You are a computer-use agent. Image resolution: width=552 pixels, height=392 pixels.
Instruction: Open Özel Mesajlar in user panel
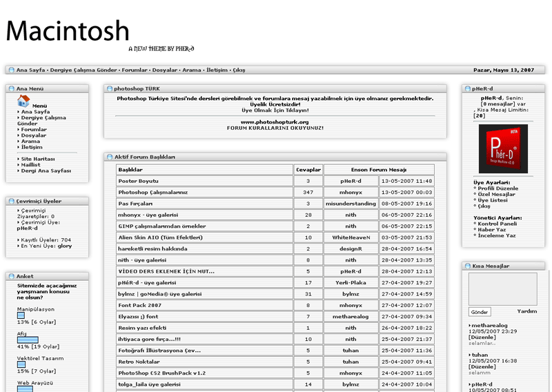point(496,195)
